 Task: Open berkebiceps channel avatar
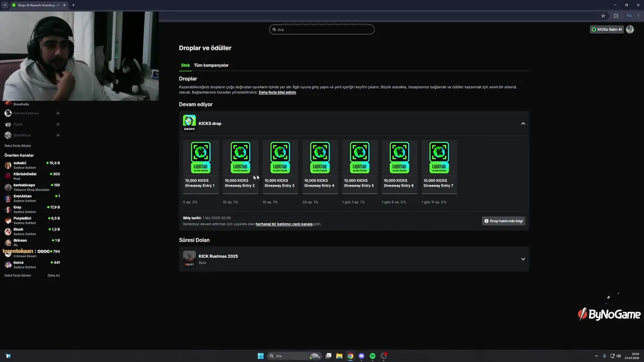point(8,187)
